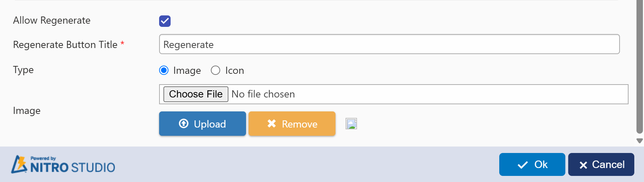Click the X icon in the Remove button
The image size is (644, 182).
(x=272, y=124)
